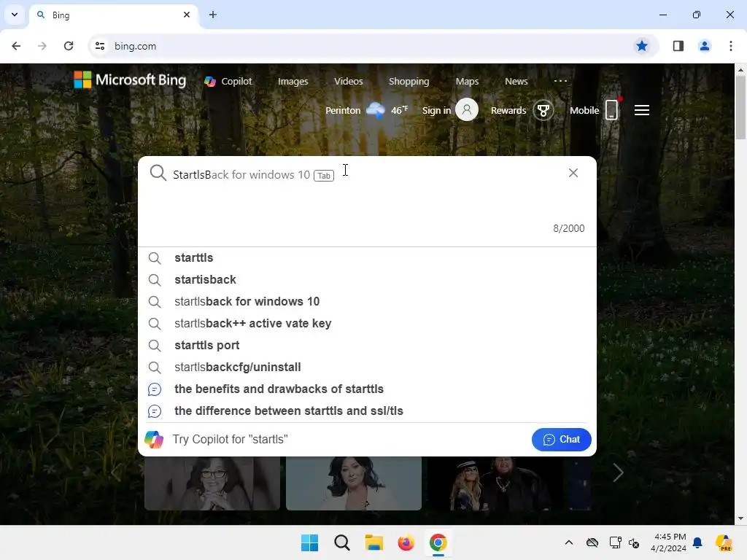Open Mobile link
The width and height of the screenshot is (747, 560).
[584, 111]
